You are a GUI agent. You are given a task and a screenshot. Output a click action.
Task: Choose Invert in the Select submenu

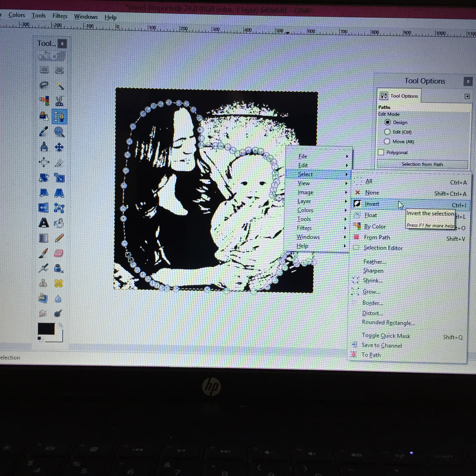pos(410,204)
